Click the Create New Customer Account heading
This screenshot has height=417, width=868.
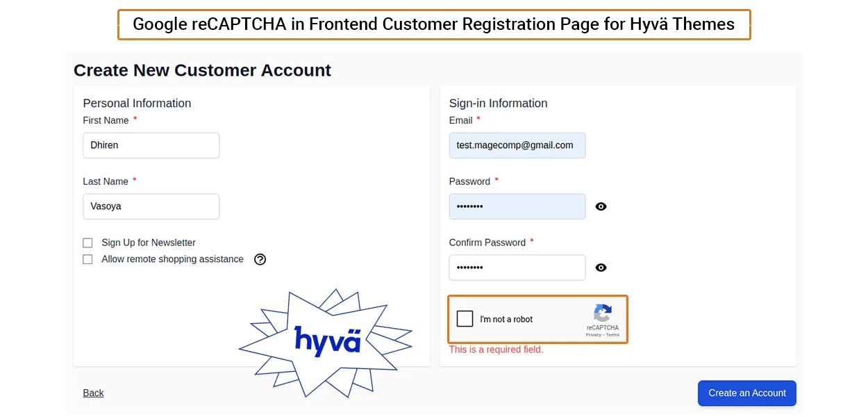point(202,70)
